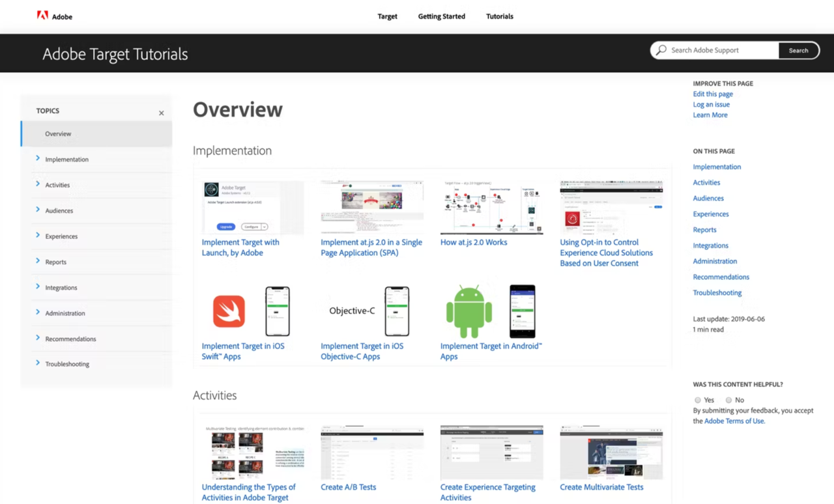This screenshot has width=834, height=504.
Task: Click the Edit this page link
Action: tap(713, 94)
